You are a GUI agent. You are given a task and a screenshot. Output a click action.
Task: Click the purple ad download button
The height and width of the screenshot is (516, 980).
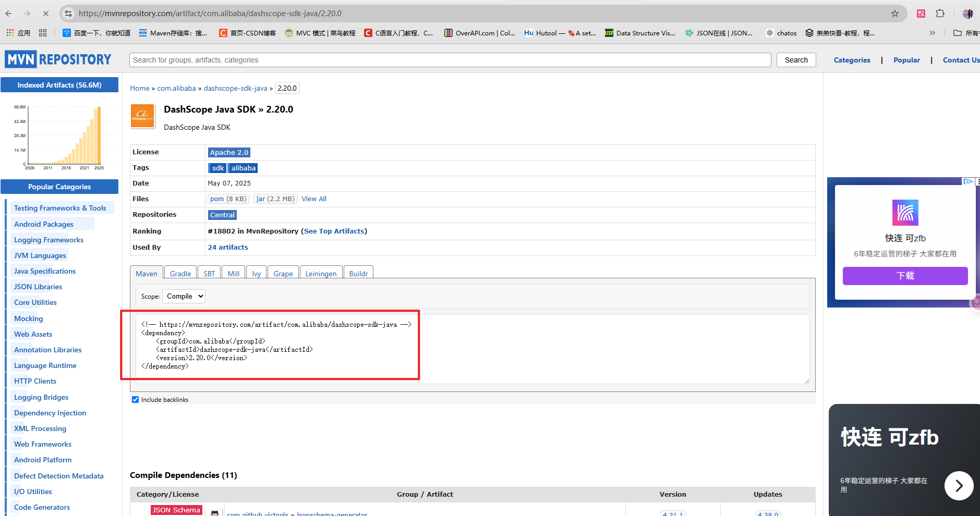(x=905, y=276)
